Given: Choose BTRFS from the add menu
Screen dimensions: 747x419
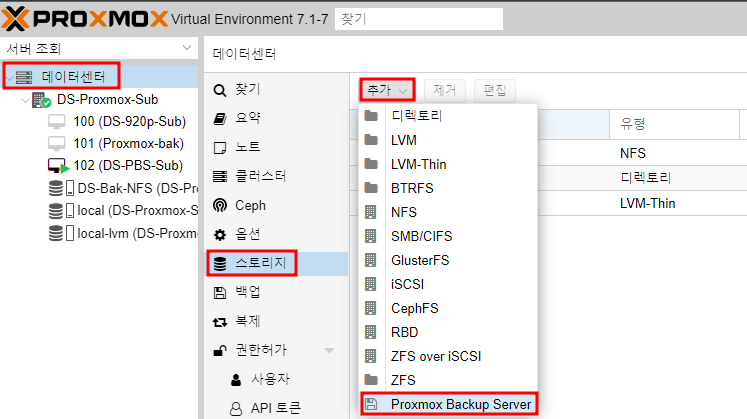Looking at the screenshot, I should [x=448, y=188].
